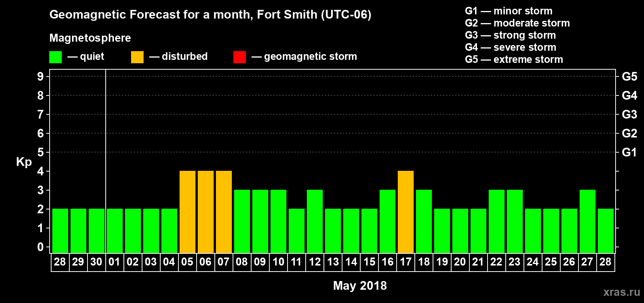This screenshot has width=644, height=303.
Task: Click the 'G2 — moderate storm' legend text
Action: coord(517,23)
